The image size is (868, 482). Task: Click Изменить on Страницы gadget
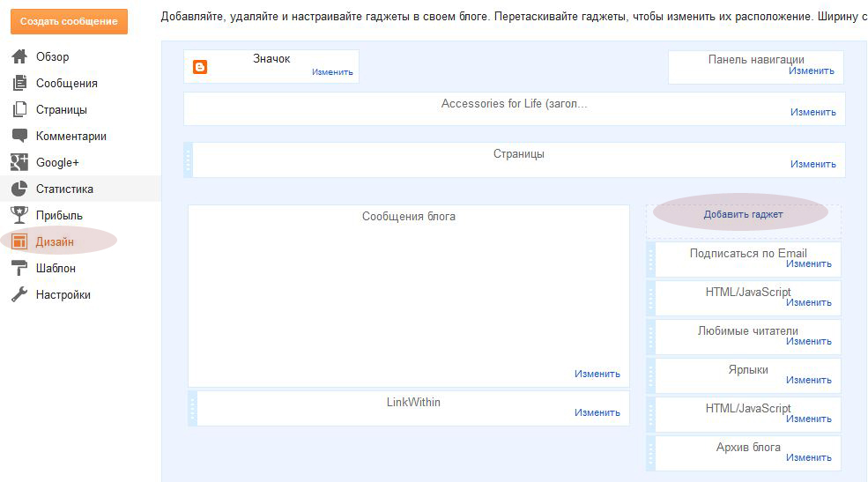[x=812, y=164]
